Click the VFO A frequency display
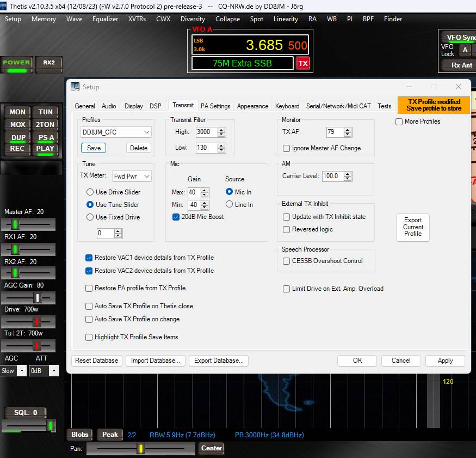Viewport: 476px width, 458px height. click(x=250, y=45)
